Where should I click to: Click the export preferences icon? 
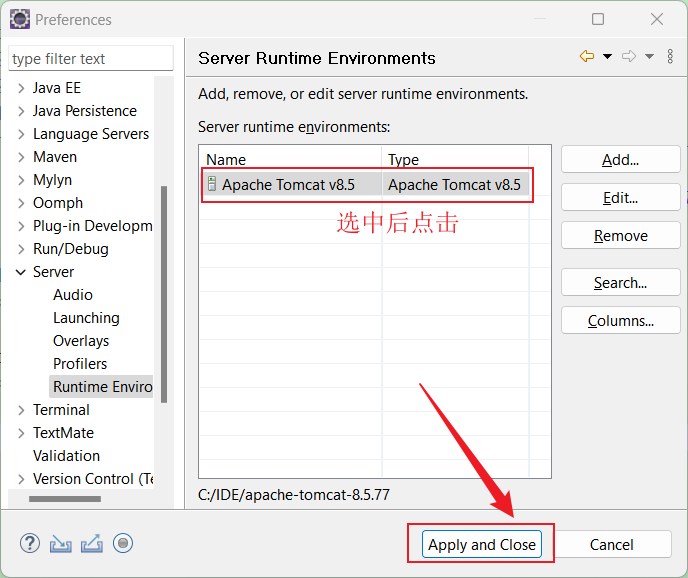[92, 543]
